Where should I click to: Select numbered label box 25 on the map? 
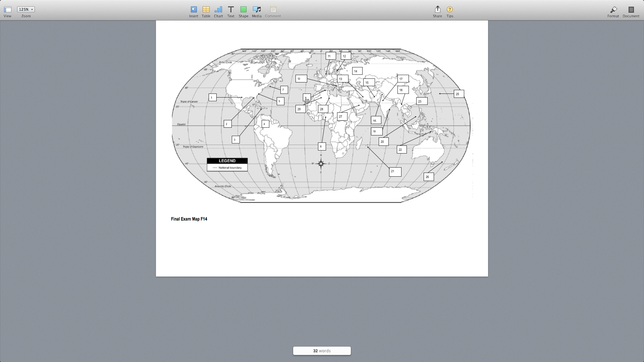458,94
